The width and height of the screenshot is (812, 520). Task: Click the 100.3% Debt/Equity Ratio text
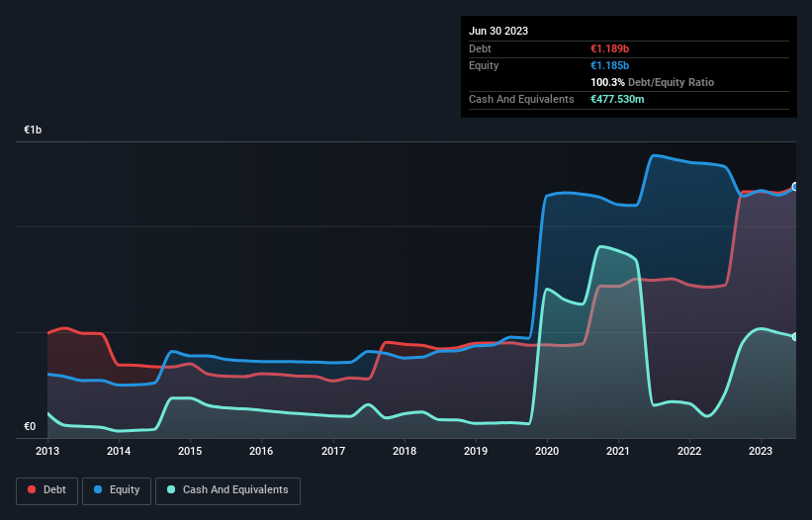(652, 82)
